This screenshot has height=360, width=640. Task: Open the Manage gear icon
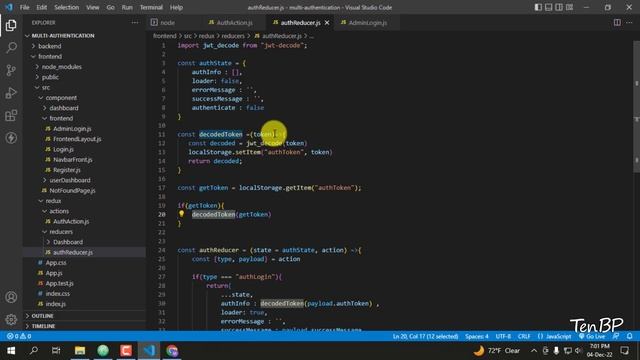pos(11,319)
